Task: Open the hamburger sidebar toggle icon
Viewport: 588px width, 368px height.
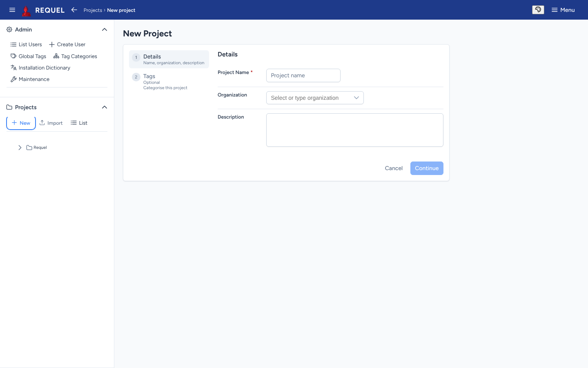Action: pos(12,10)
